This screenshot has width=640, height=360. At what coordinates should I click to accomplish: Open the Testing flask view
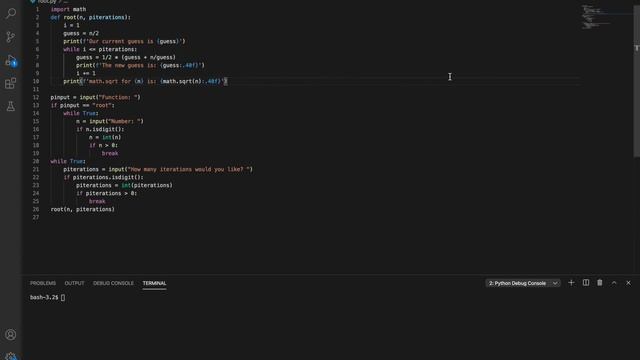click(11, 107)
